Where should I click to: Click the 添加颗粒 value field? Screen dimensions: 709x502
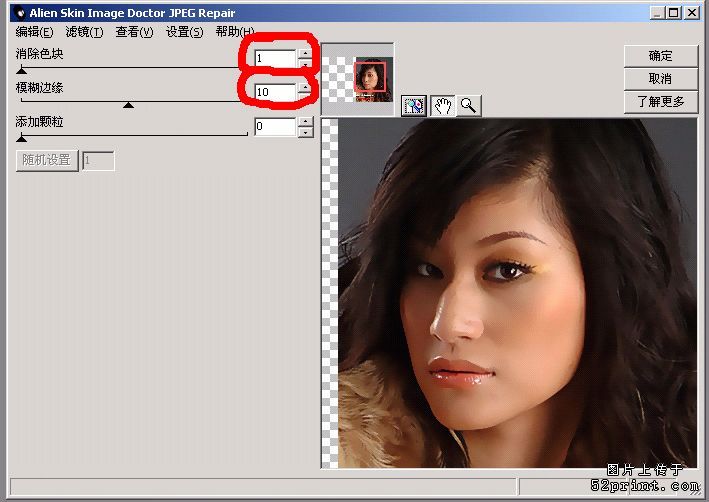pyautogui.click(x=275, y=126)
